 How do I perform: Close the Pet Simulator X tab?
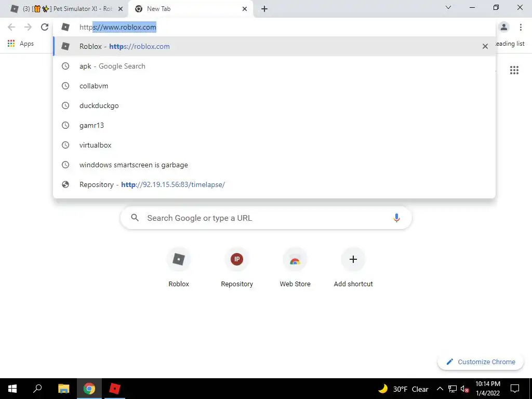[121, 9]
